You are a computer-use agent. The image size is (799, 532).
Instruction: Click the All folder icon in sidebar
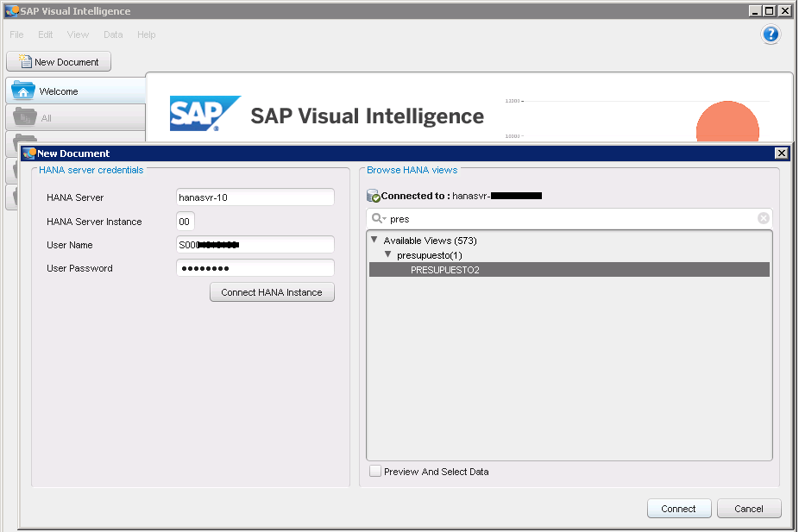(x=23, y=117)
